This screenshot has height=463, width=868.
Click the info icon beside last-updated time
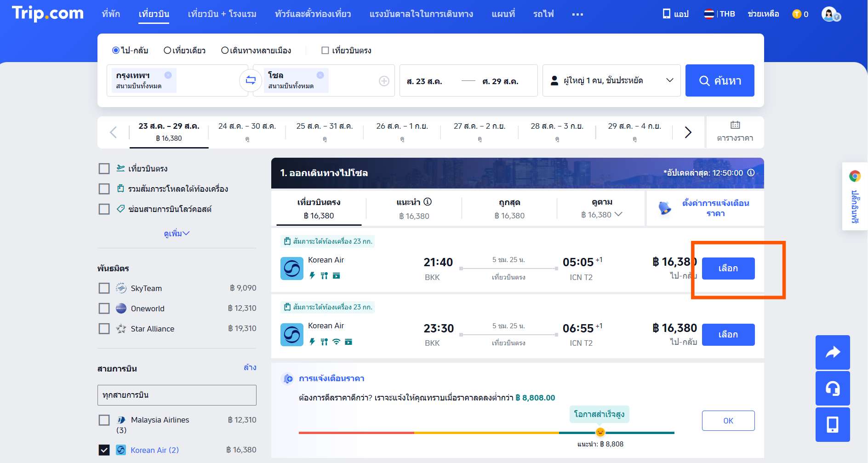[x=751, y=173]
